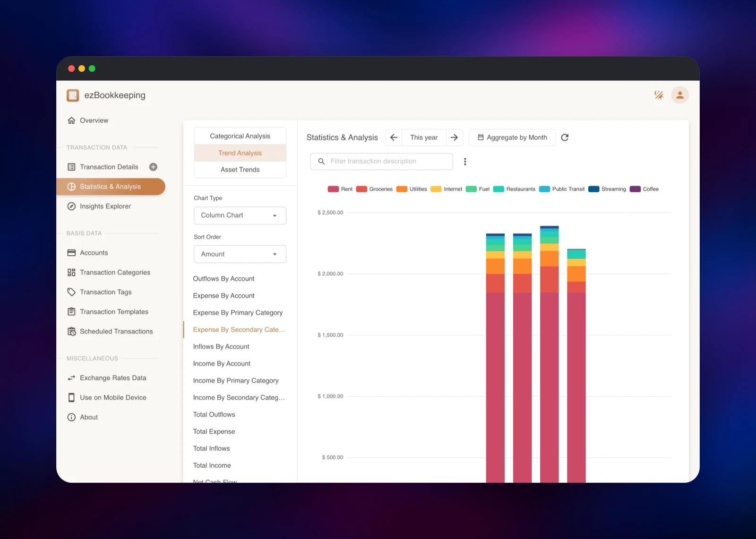Click the Use on Mobile Device phone icon

tap(71, 398)
